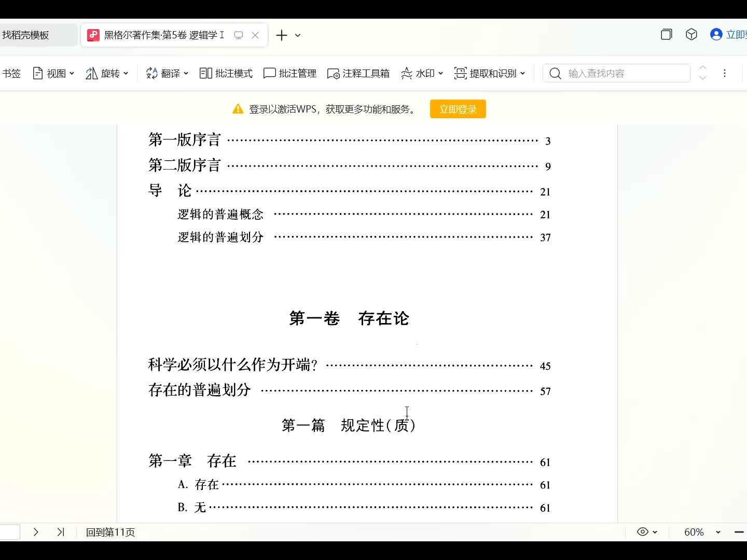This screenshot has height=560, width=747.
Task: Click the B. 无 contents entry
Action: point(364,508)
